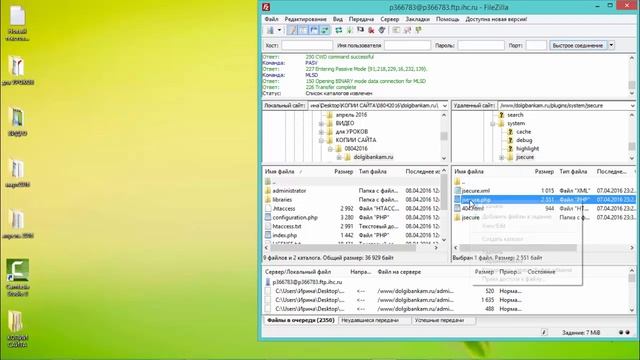Click the Быстрое соединение button
Image resolution: width=640 pixels, height=360 pixels.
click(x=578, y=45)
